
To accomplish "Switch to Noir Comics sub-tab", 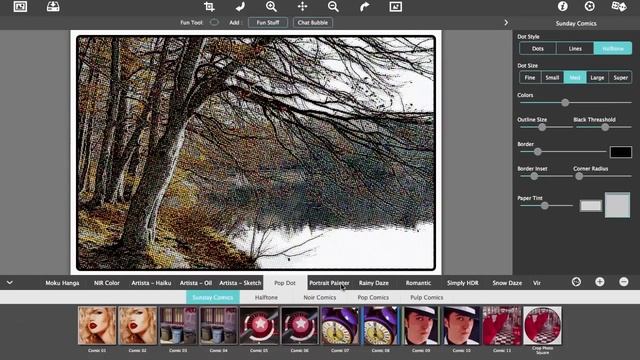I will 320,297.
